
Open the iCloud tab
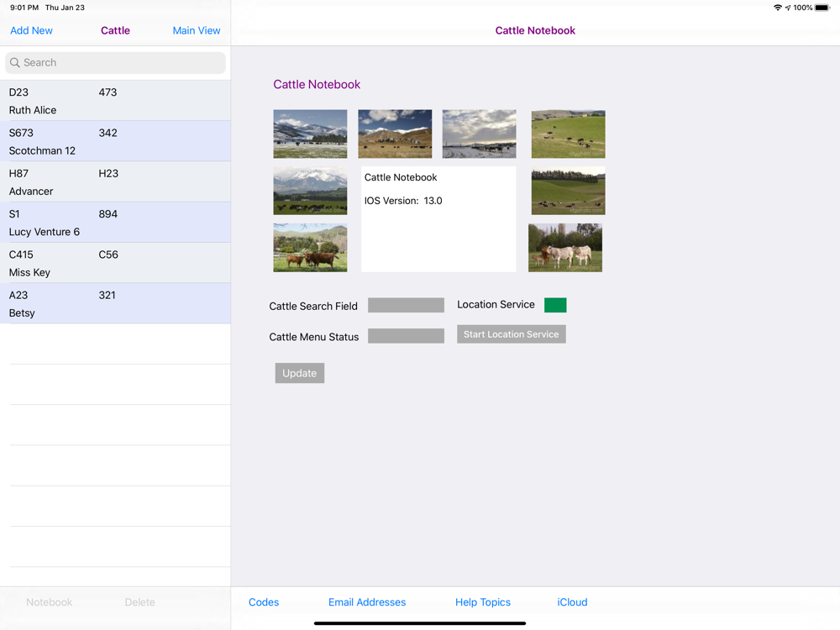click(x=572, y=602)
